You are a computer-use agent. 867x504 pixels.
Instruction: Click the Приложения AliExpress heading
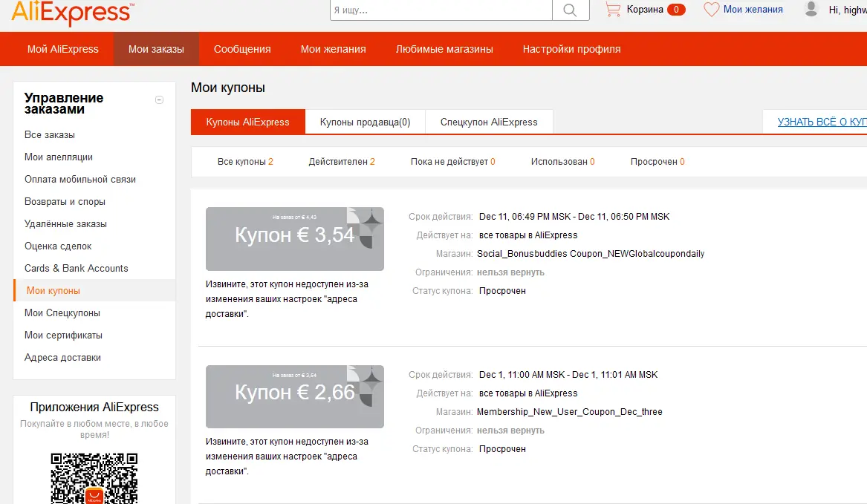[x=94, y=408]
